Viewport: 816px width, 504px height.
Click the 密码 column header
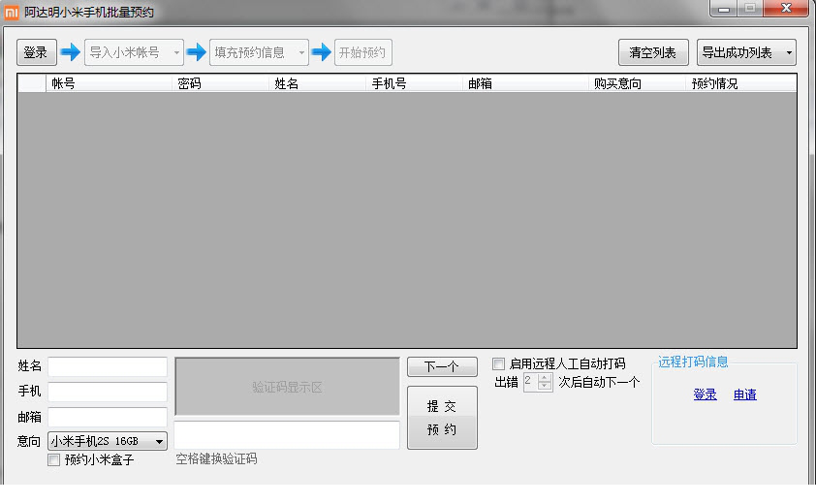point(220,83)
